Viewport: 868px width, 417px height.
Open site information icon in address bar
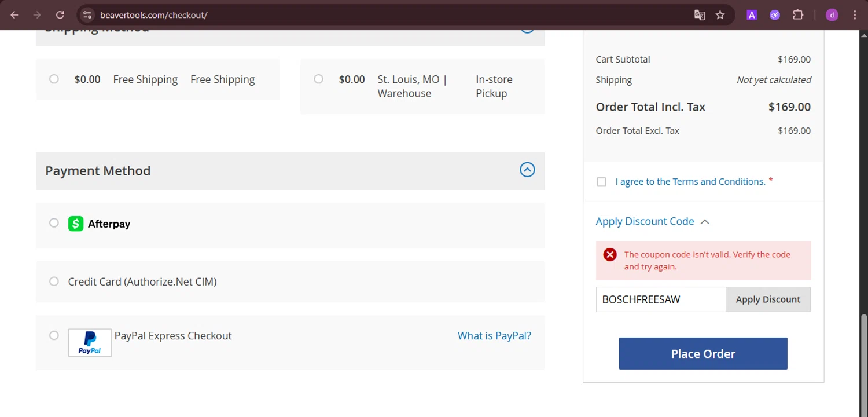pos(87,15)
